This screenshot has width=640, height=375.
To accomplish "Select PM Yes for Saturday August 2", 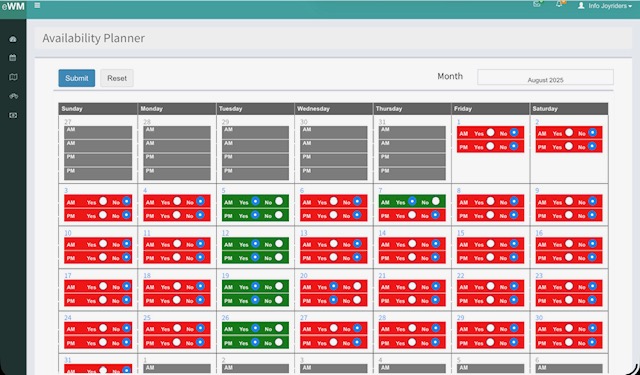I will click(569, 146).
